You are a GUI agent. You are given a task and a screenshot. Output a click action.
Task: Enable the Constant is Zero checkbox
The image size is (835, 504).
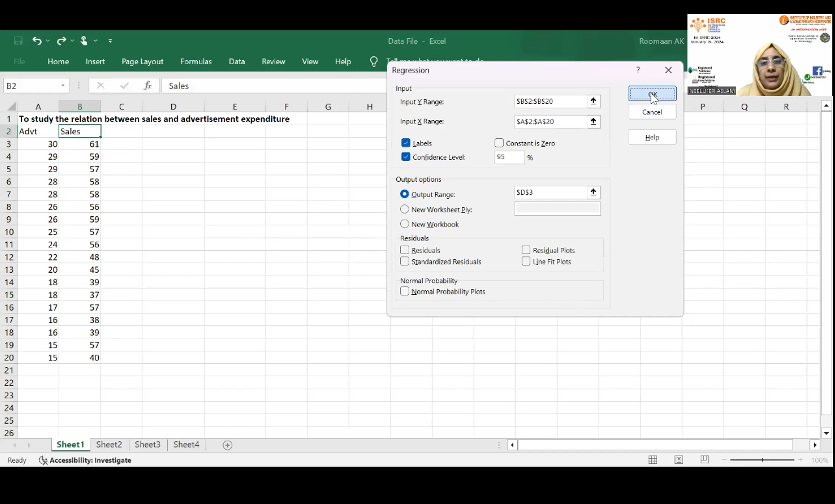point(499,143)
